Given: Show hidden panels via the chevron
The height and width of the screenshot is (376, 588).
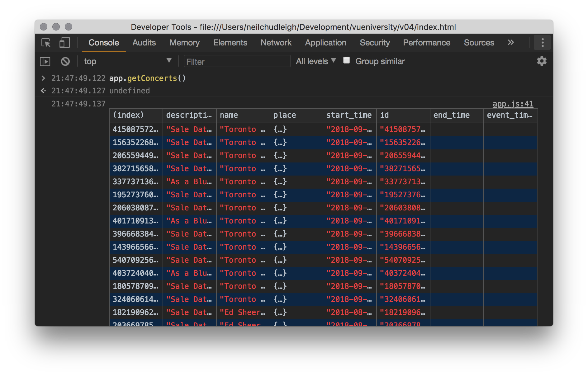Looking at the screenshot, I should pyautogui.click(x=510, y=43).
